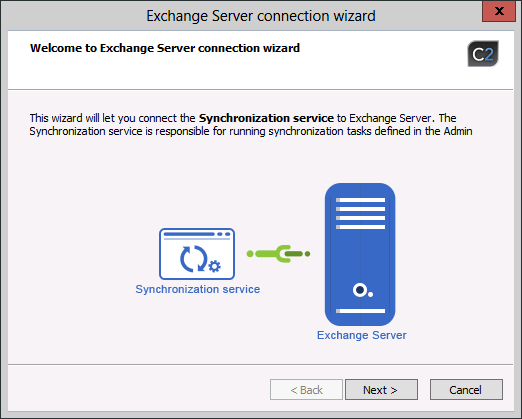Click the Next > button
Image resolution: width=522 pixels, height=419 pixels.
pyautogui.click(x=381, y=389)
